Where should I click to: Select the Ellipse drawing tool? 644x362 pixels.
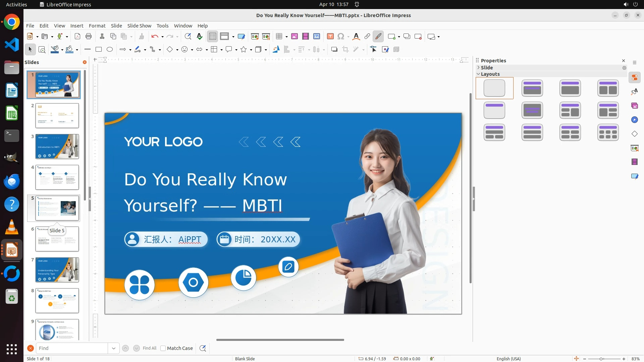tap(110, 50)
